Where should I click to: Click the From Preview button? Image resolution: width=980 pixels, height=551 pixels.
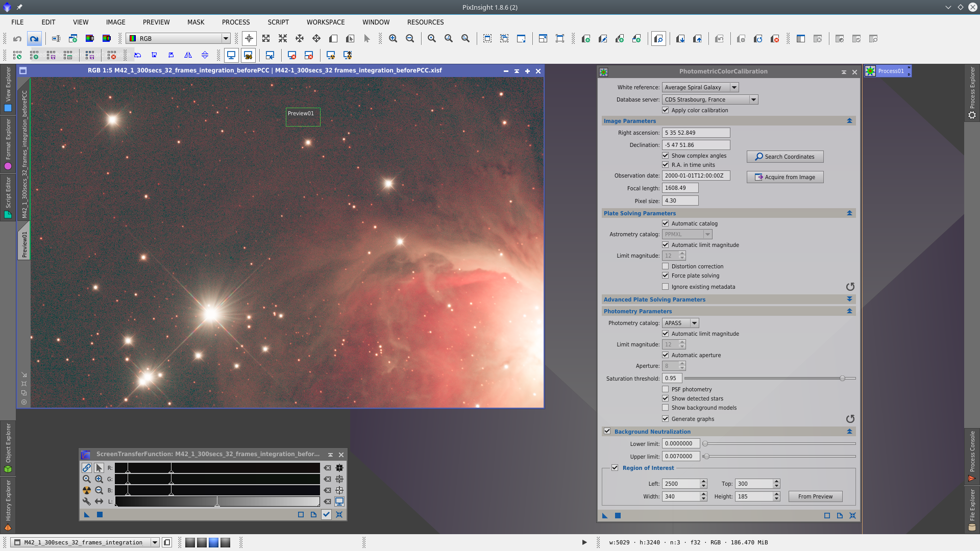[815, 496]
